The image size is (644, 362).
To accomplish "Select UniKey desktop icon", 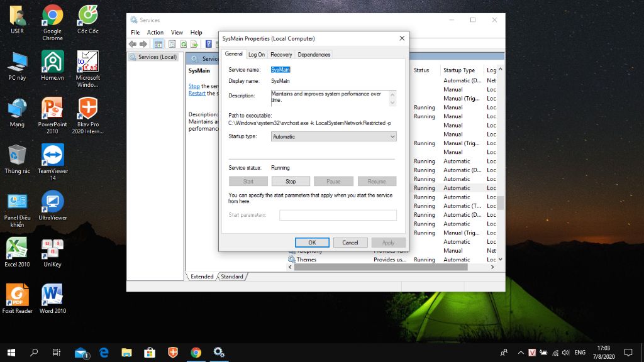I will click(52, 253).
